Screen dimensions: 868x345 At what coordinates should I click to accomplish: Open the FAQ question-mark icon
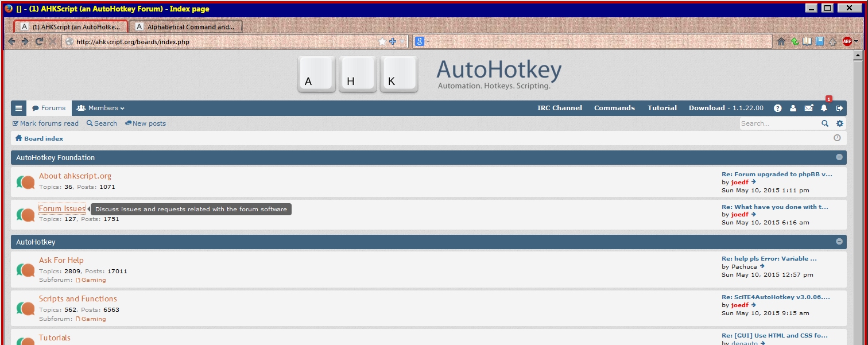tap(777, 108)
